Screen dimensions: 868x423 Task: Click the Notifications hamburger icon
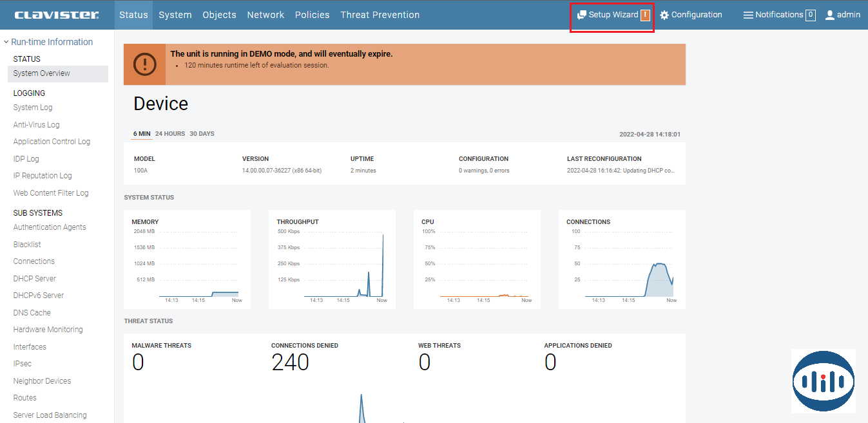(x=748, y=15)
